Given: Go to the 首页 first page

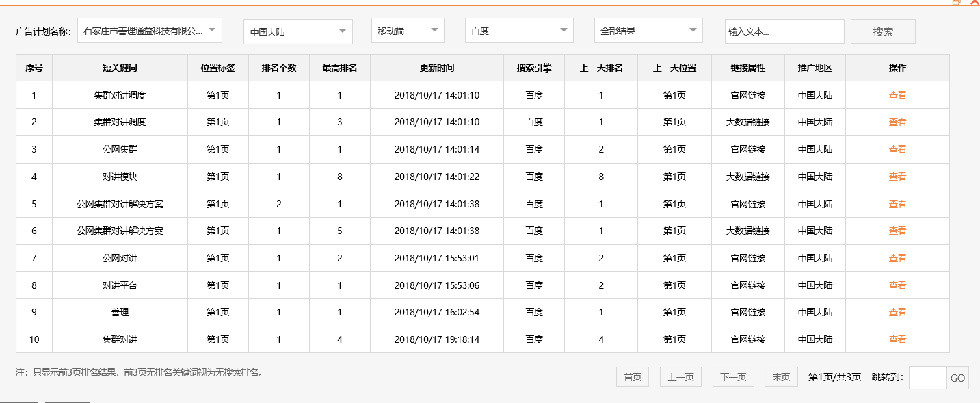Looking at the screenshot, I should pos(632,376).
